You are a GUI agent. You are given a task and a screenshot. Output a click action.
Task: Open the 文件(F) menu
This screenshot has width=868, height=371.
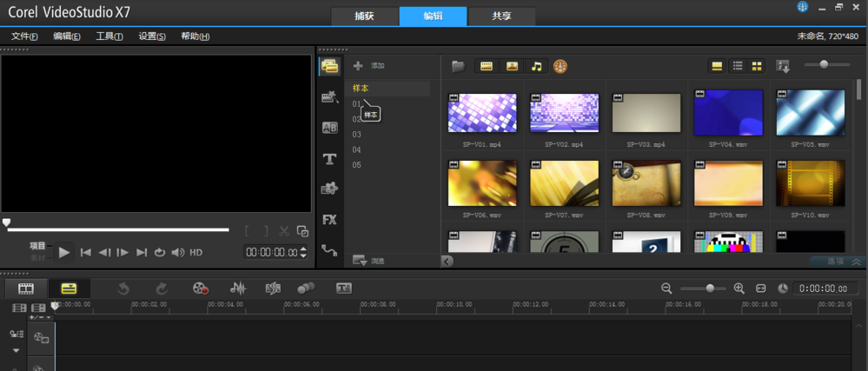click(x=24, y=36)
